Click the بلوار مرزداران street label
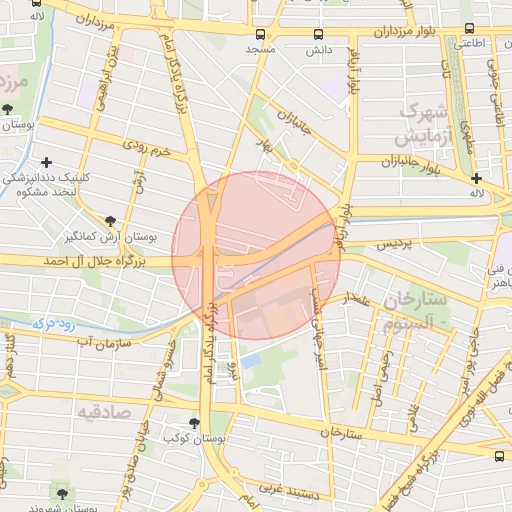512x512 pixels. tap(404, 32)
